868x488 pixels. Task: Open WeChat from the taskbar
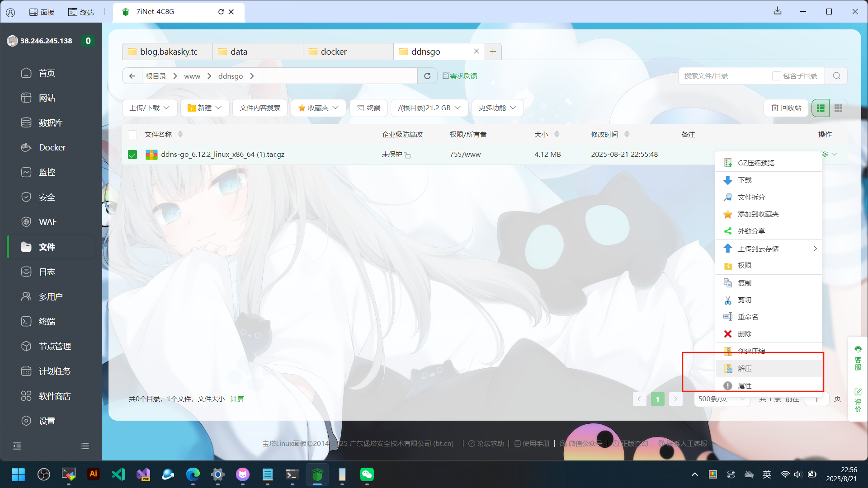click(x=367, y=474)
